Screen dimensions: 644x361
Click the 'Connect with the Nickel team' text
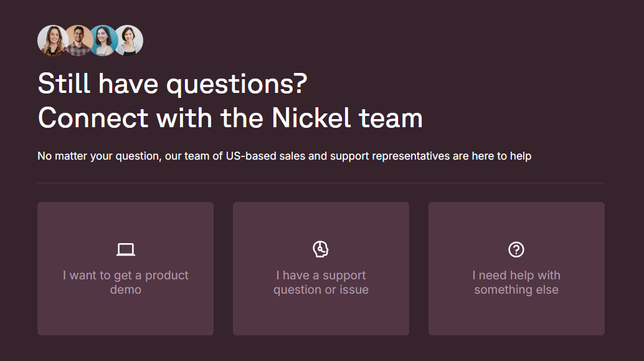click(230, 117)
